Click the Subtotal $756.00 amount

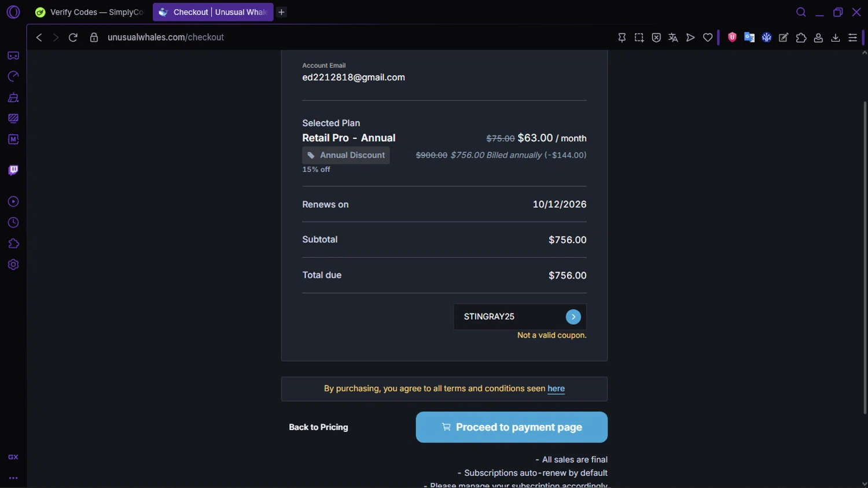coord(568,240)
